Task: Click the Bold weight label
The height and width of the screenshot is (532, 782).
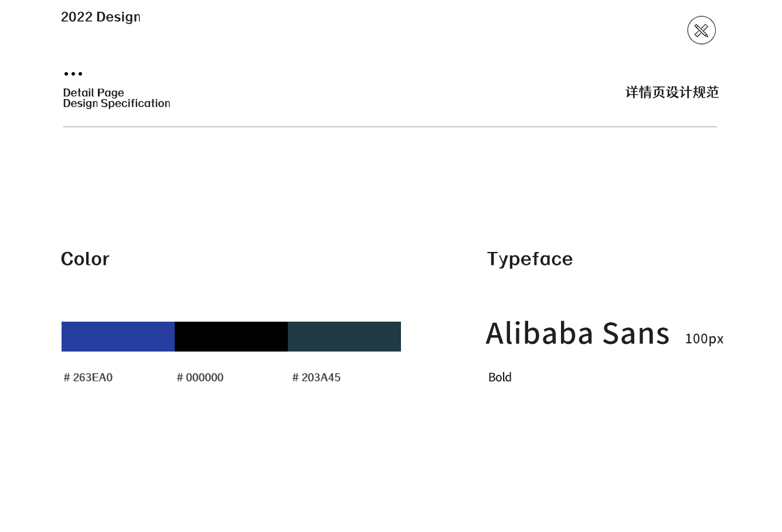Action: [x=499, y=377]
